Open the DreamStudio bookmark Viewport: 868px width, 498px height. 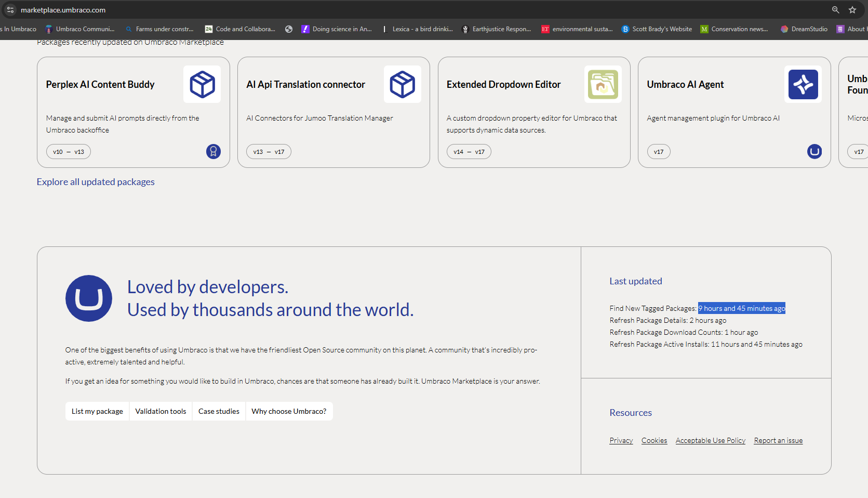(x=804, y=29)
